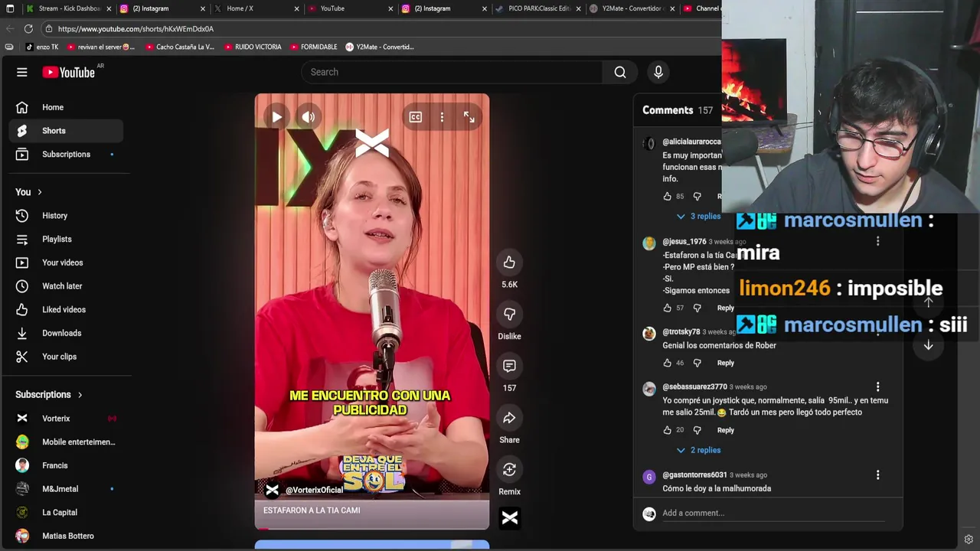This screenshot has height=551, width=980.
Task: Go to next Short with down arrow
Action: coord(928,345)
